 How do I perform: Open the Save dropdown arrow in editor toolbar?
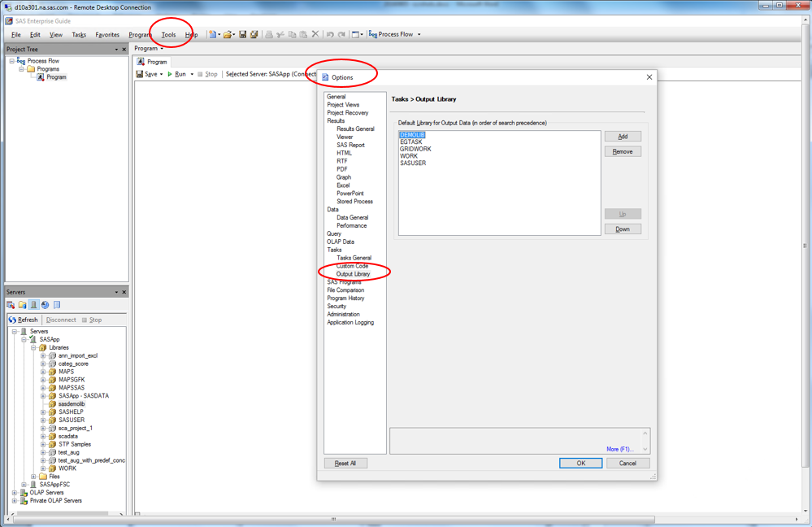point(161,74)
